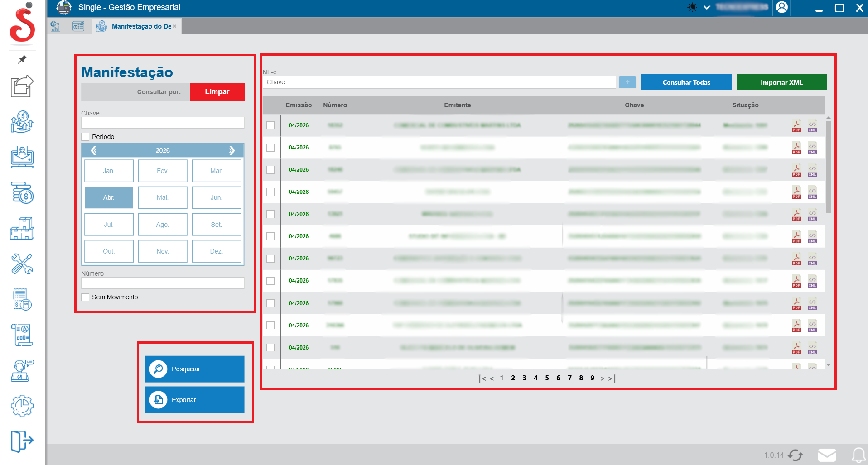
Task: Open the coins stack financial icon
Action: click(x=22, y=193)
